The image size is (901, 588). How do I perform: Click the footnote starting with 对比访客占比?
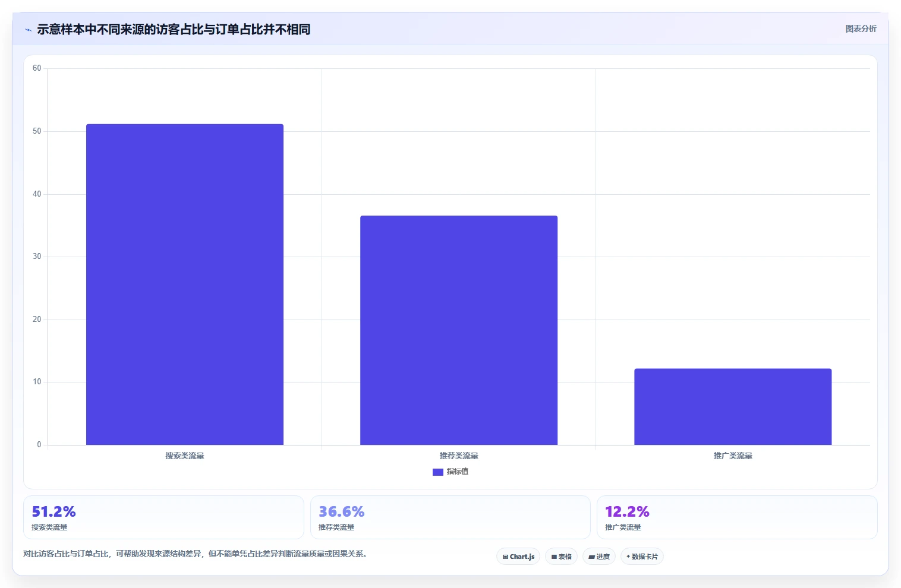(x=195, y=554)
